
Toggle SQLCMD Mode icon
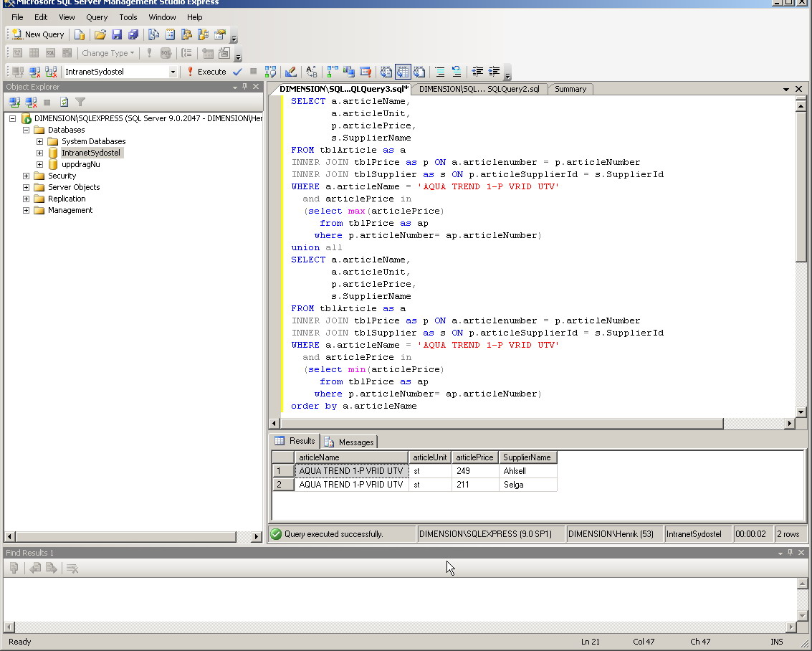tap(366, 72)
